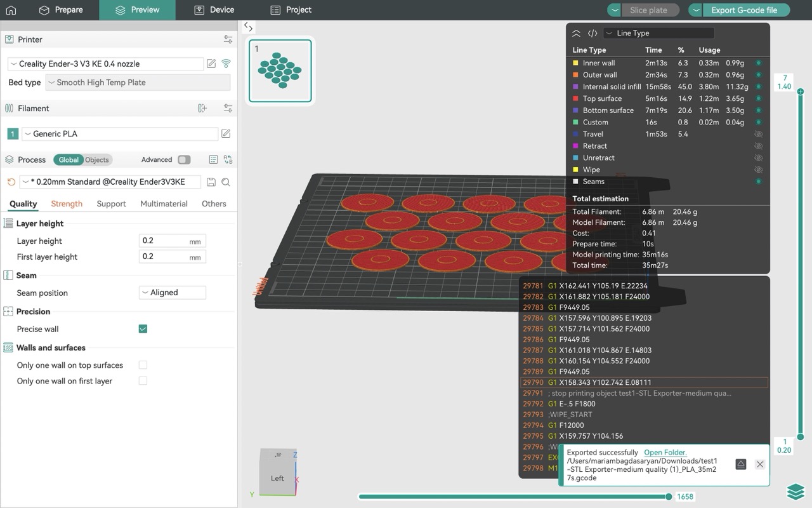Image resolution: width=812 pixels, height=508 pixels.
Task: Edit the Generic PLA filament preset
Action: pyautogui.click(x=226, y=134)
